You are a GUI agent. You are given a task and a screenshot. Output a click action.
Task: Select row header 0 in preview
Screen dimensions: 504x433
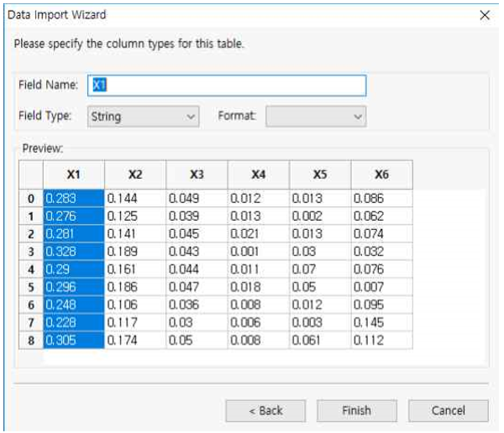click(31, 199)
